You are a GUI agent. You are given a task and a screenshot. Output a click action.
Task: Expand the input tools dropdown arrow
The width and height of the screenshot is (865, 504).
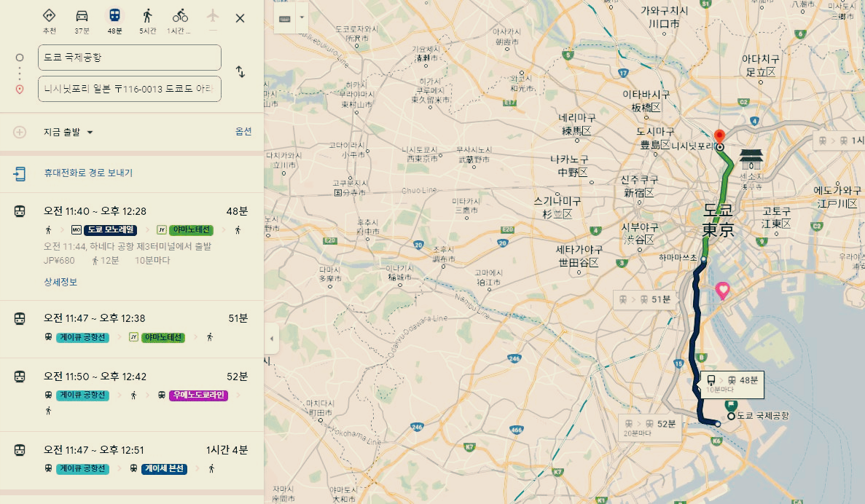pyautogui.click(x=302, y=17)
